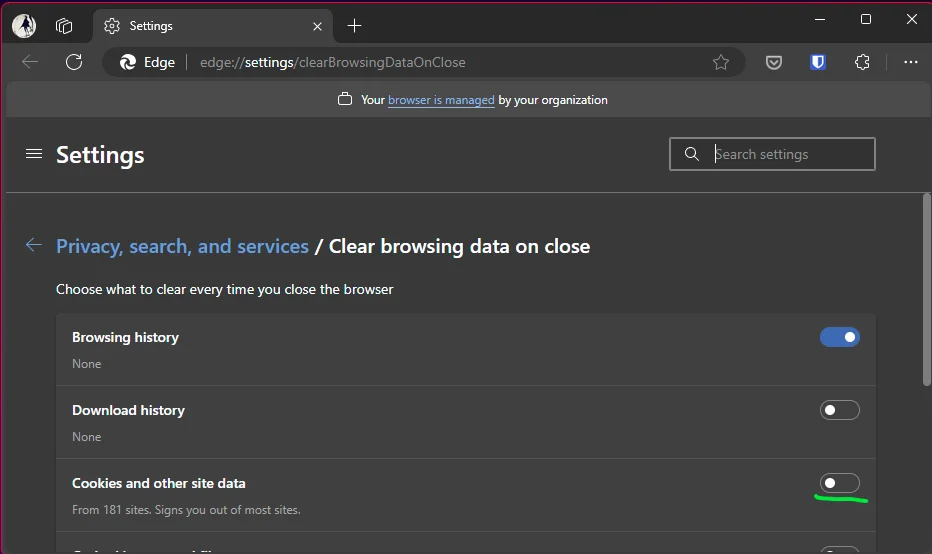Open the Extensions puzzle piece menu
Viewport: 932px width, 554px height.
click(862, 62)
